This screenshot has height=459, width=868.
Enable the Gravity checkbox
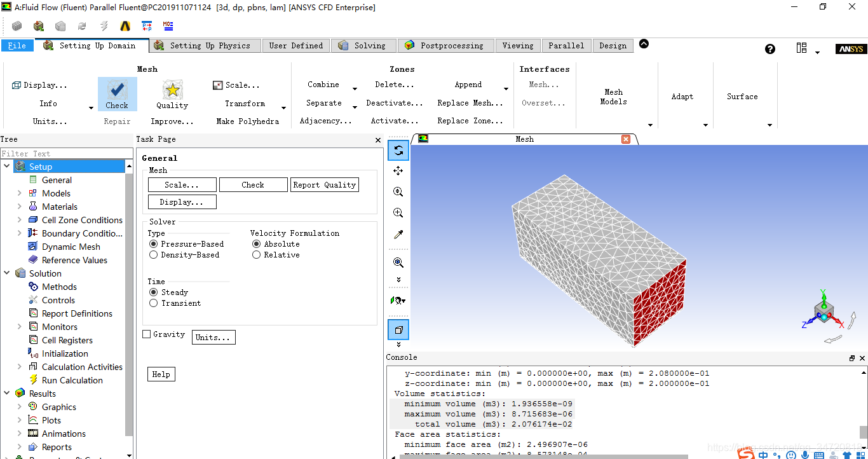click(x=147, y=334)
